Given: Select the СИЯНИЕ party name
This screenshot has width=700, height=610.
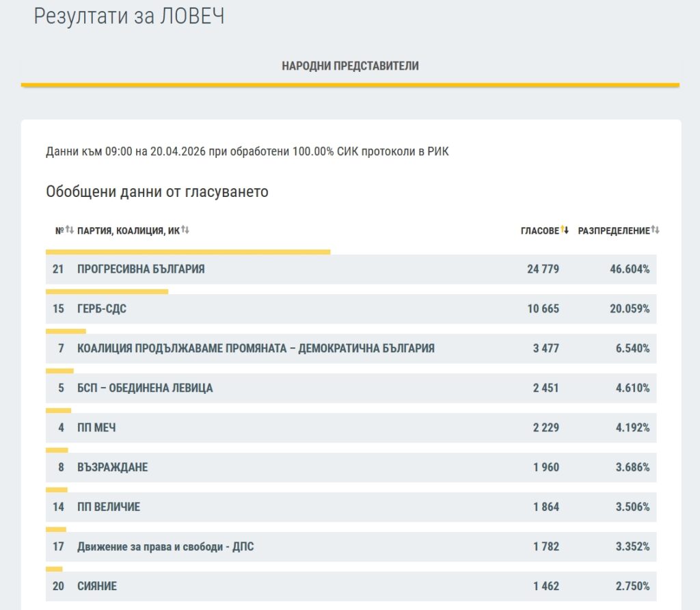Looking at the screenshot, I should (x=97, y=587).
